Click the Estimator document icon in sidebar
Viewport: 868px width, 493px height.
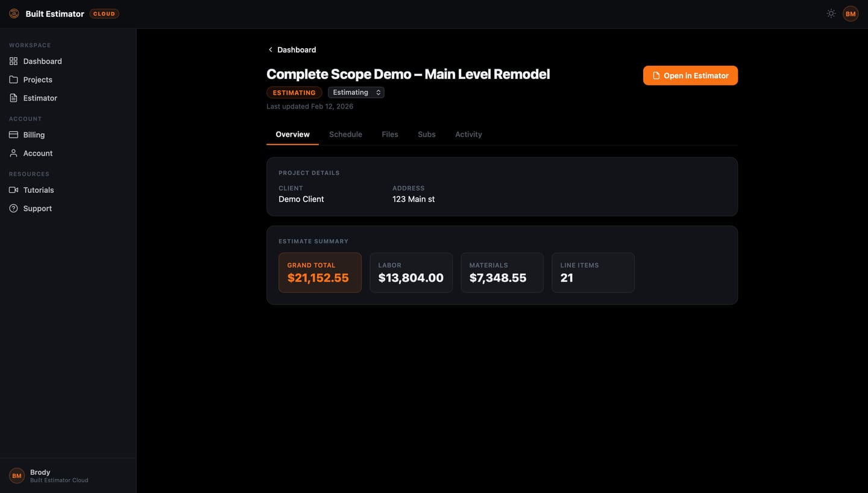tap(13, 98)
